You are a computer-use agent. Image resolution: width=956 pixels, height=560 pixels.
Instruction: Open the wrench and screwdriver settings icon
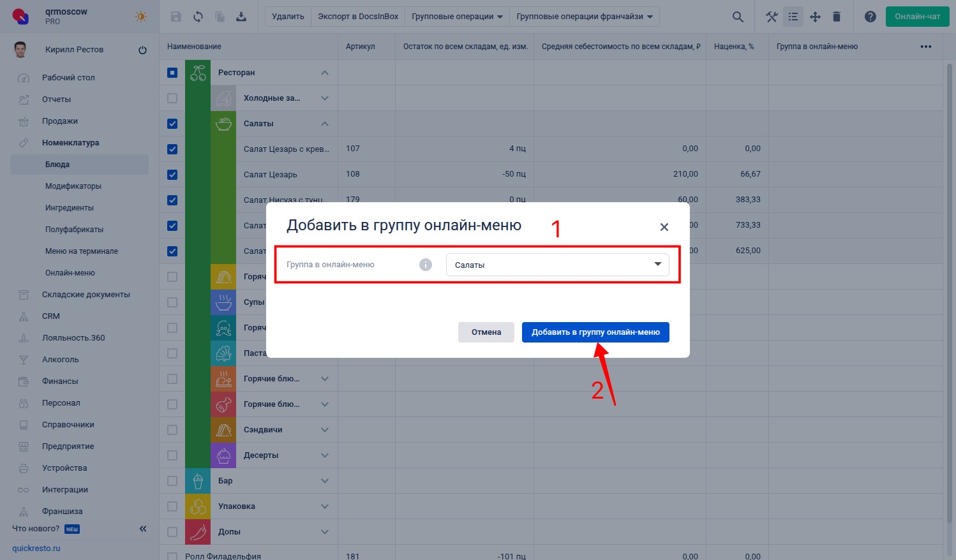(x=772, y=17)
